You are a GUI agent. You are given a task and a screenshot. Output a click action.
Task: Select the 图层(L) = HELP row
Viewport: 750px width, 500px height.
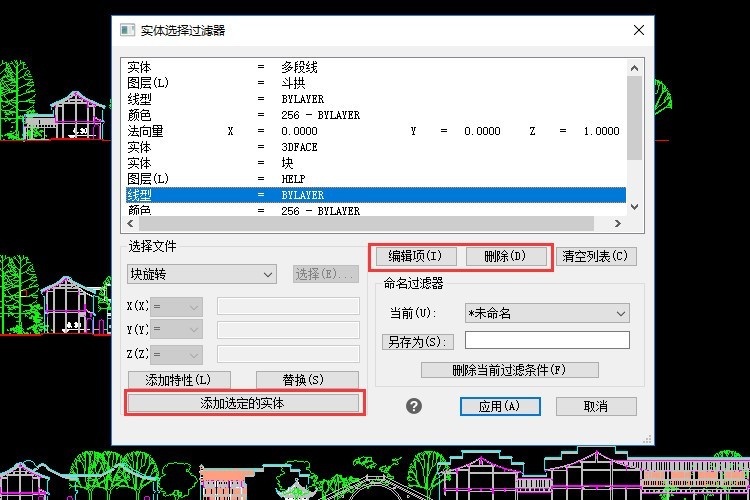375,179
